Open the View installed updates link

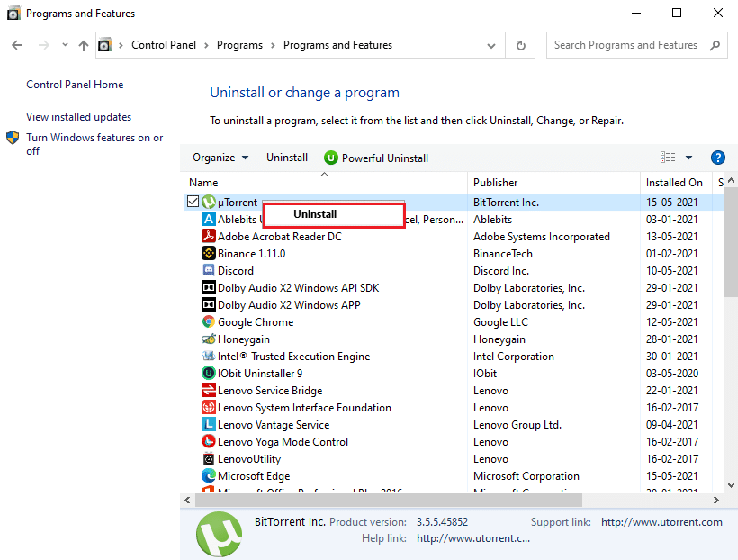click(x=78, y=116)
